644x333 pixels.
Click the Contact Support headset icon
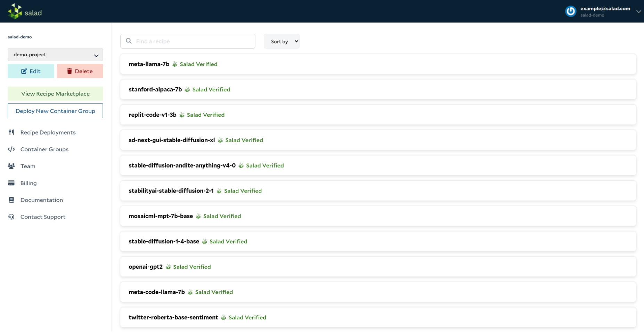click(11, 217)
